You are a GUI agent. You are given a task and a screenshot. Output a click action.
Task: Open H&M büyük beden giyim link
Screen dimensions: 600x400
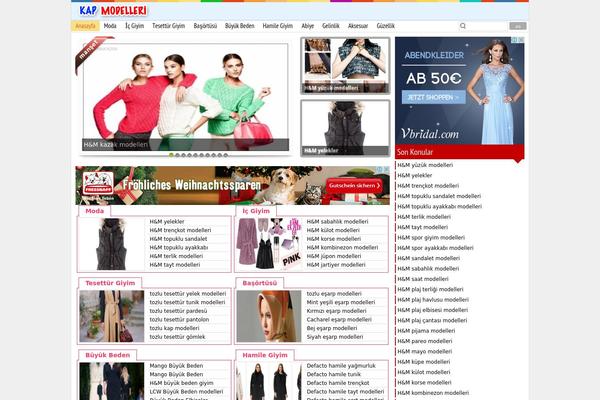click(x=181, y=383)
